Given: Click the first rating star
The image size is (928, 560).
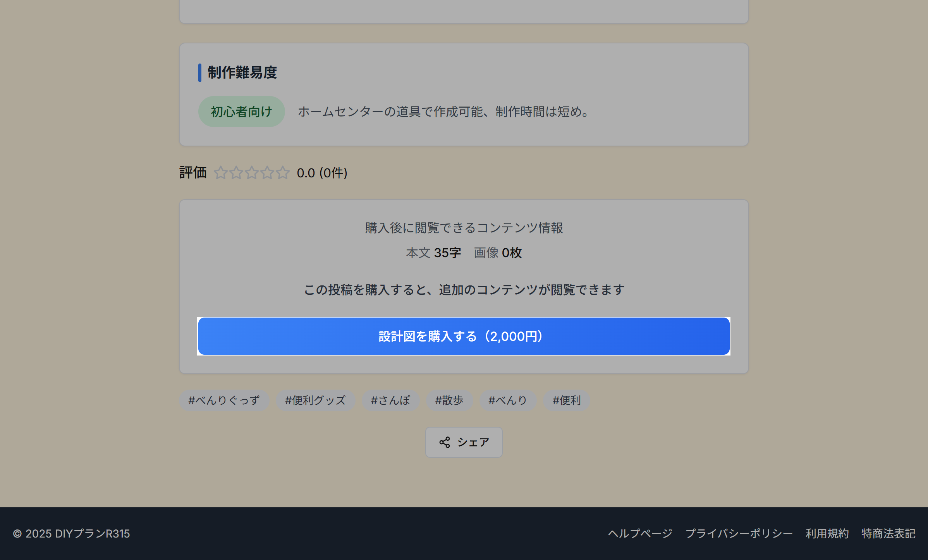Looking at the screenshot, I should [x=221, y=173].
